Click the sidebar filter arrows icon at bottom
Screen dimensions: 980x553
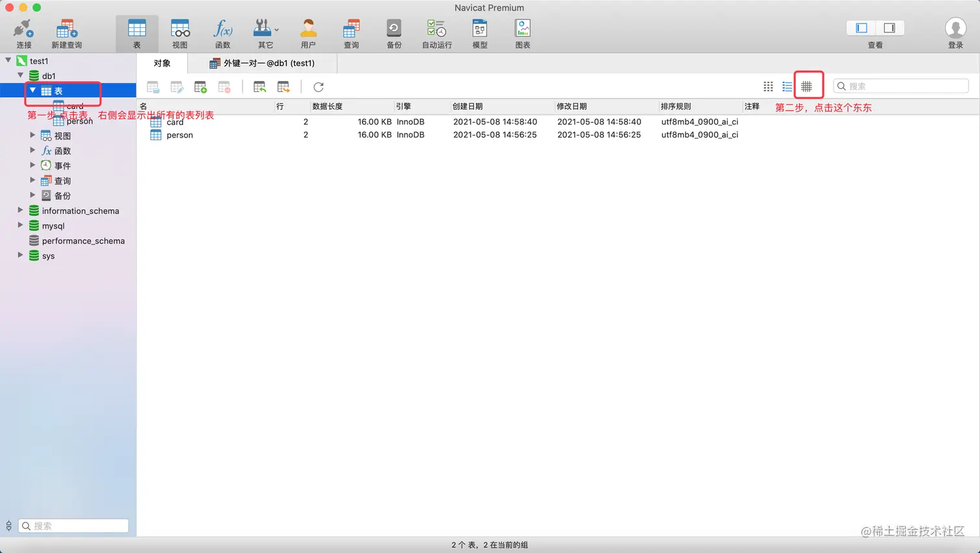pyautogui.click(x=8, y=526)
